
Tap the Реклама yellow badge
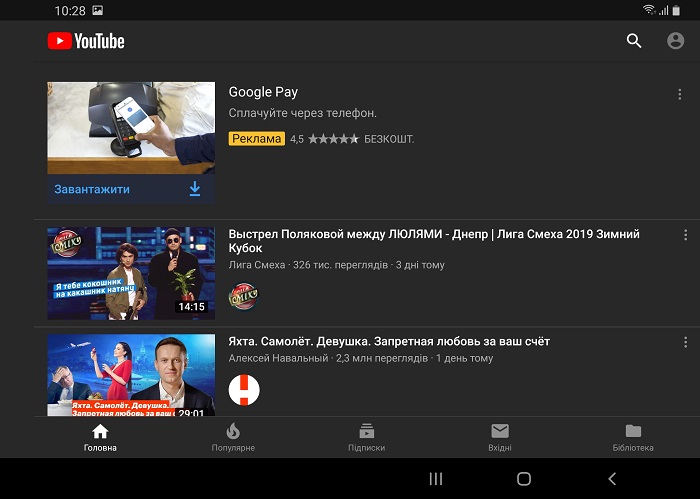[x=257, y=139]
